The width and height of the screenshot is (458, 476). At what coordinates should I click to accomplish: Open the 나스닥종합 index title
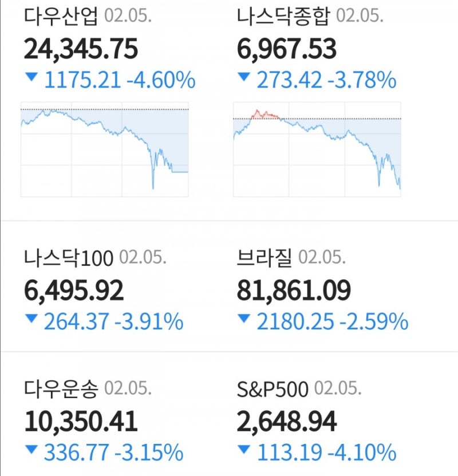283,16
